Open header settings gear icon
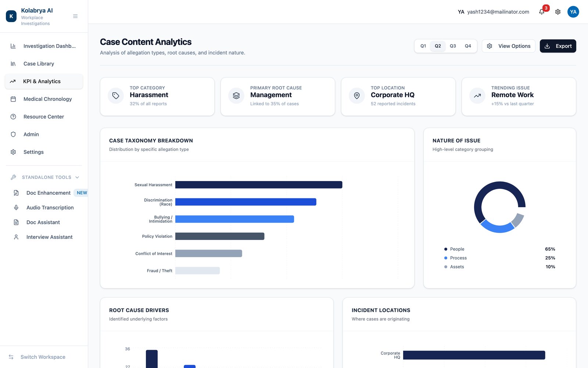Viewport: 588px width, 368px height. point(558,12)
